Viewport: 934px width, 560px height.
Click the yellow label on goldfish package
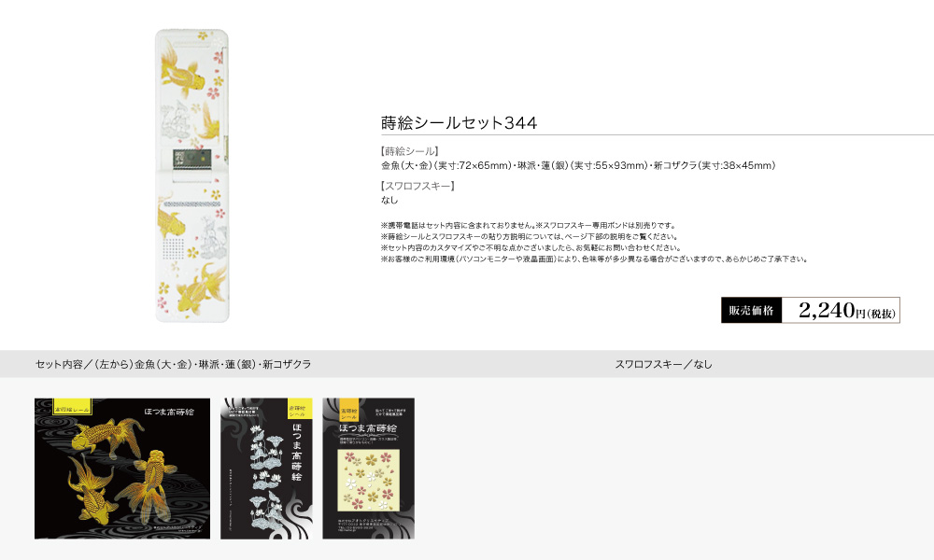tap(72, 406)
